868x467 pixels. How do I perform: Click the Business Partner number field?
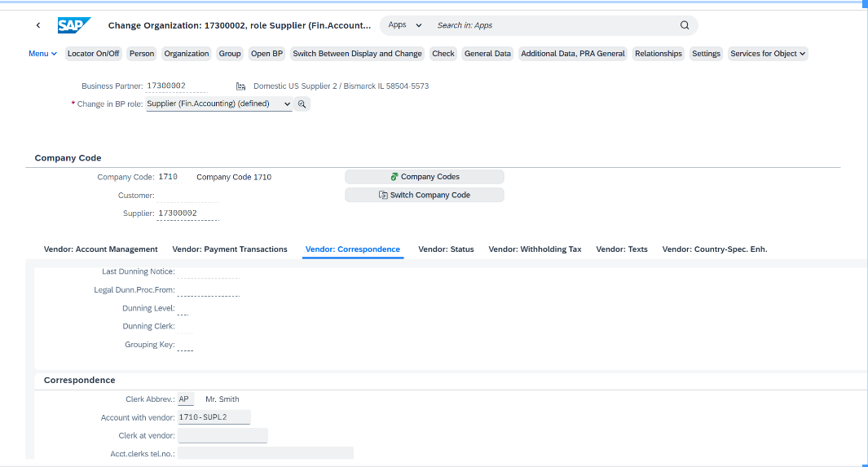[x=177, y=86]
